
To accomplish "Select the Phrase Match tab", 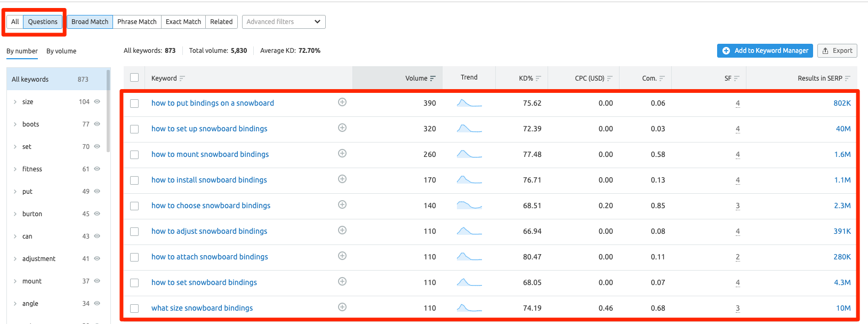I will pos(137,22).
